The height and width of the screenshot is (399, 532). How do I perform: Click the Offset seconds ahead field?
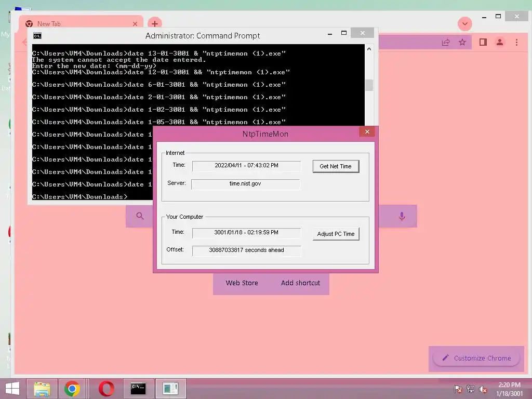[246, 250]
